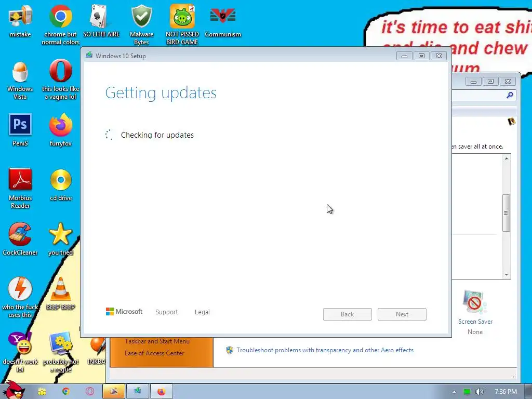Open the 'INKBA' desktop icon

[97, 351]
